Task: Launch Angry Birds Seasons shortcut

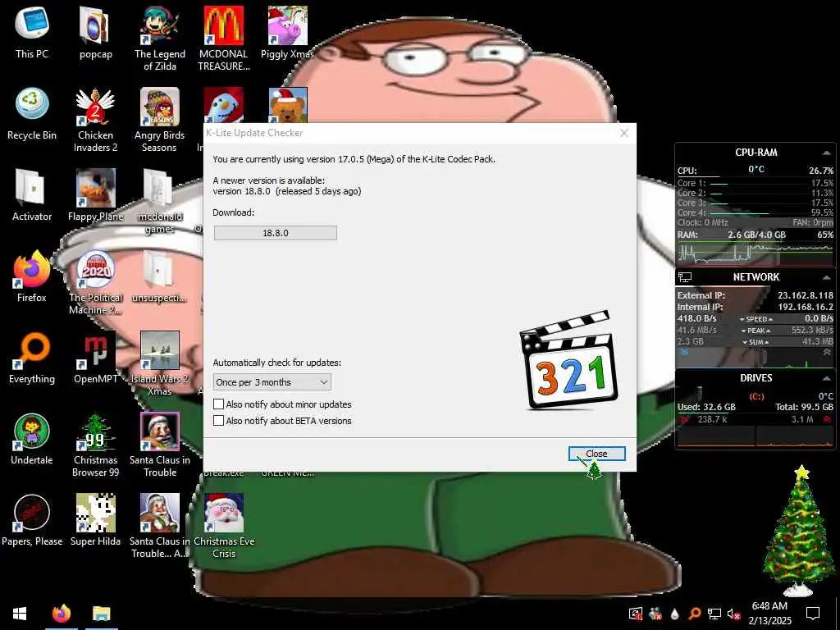Action: tap(160, 120)
